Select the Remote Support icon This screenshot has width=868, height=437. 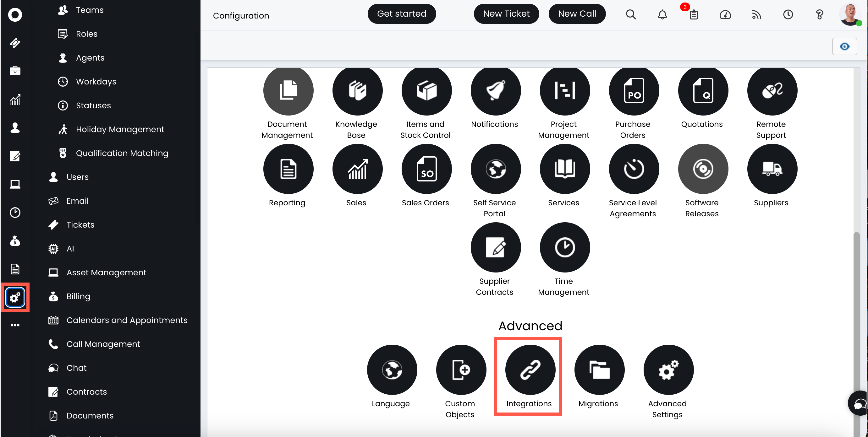[772, 90]
